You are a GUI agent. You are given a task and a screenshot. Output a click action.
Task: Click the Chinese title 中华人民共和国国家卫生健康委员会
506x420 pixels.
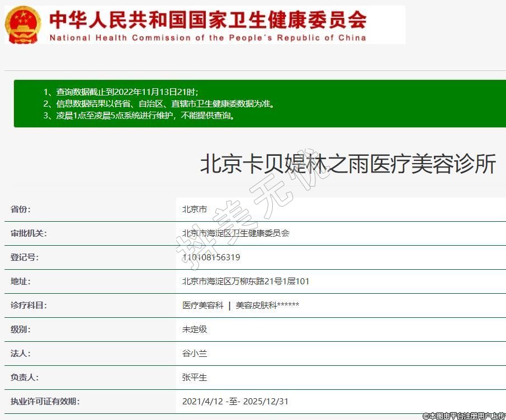point(207,20)
